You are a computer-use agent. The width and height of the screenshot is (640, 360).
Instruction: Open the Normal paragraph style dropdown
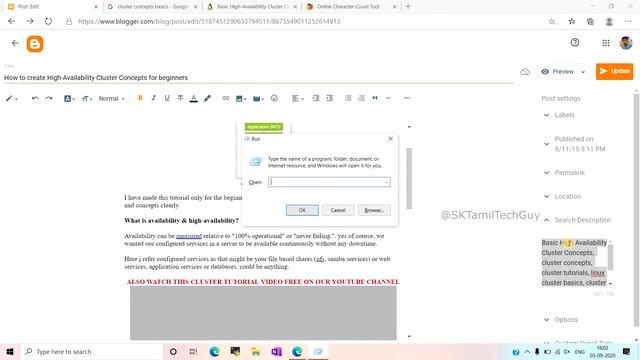pos(111,98)
